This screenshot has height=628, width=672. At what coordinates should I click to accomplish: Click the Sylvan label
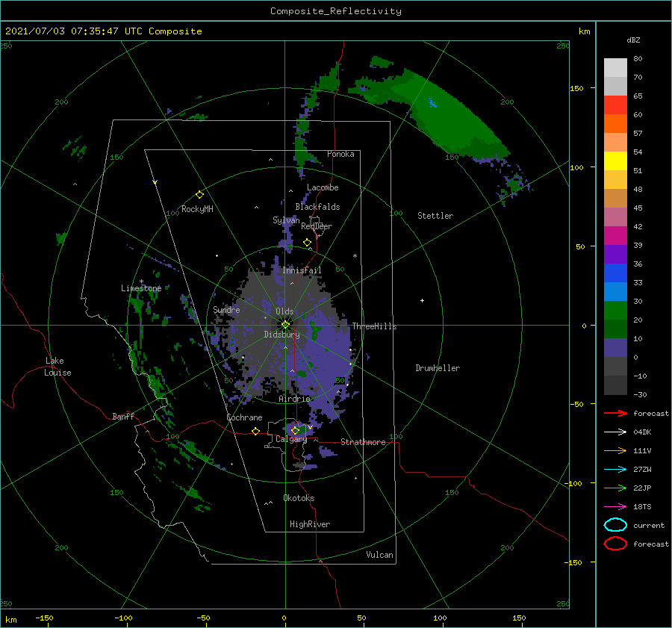click(x=286, y=220)
